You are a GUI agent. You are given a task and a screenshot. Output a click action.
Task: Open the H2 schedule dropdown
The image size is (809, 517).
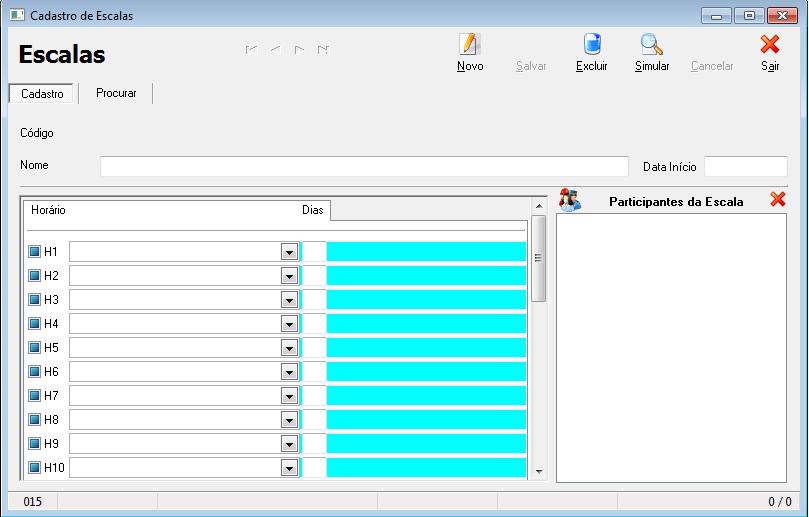click(289, 276)
